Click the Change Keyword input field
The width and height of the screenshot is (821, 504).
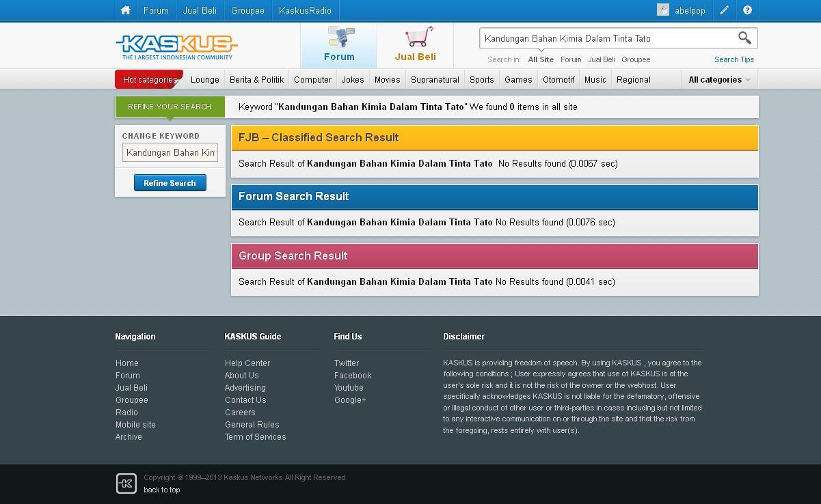tap(170, 152)
